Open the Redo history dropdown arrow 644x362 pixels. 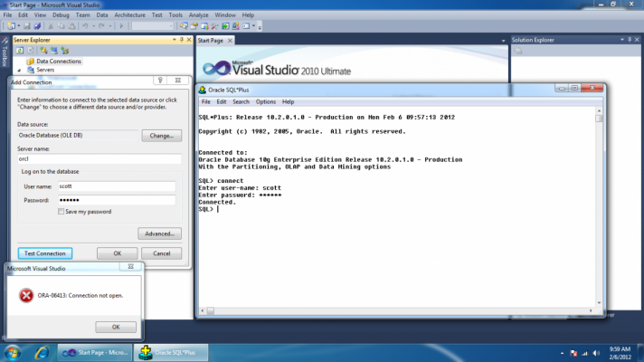pos(110,26)
